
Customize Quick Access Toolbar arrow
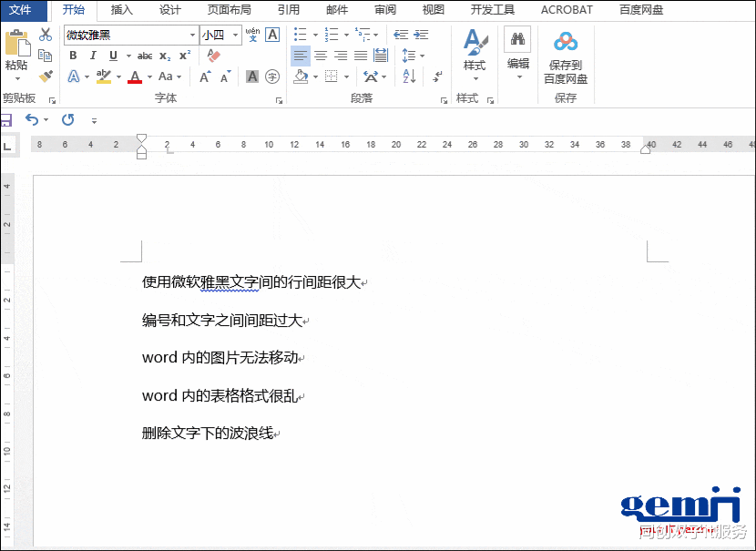click(x=94, y=120)
